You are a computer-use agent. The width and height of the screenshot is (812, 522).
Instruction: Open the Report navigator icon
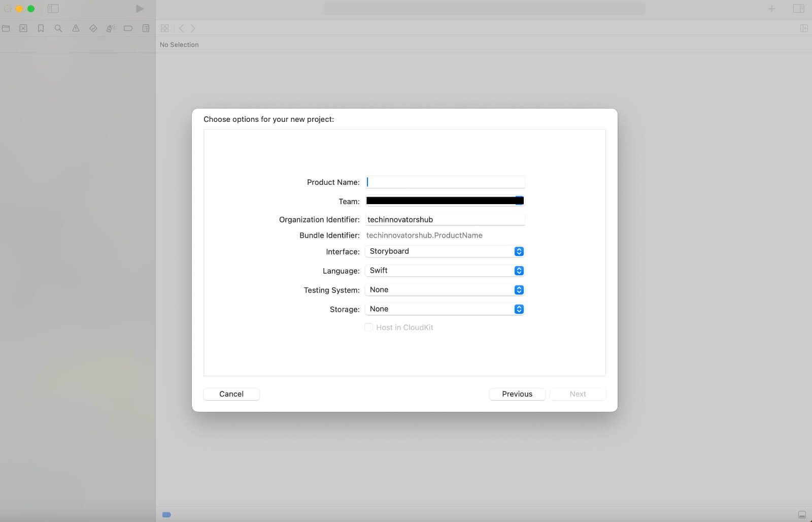[x=146, y=28]
